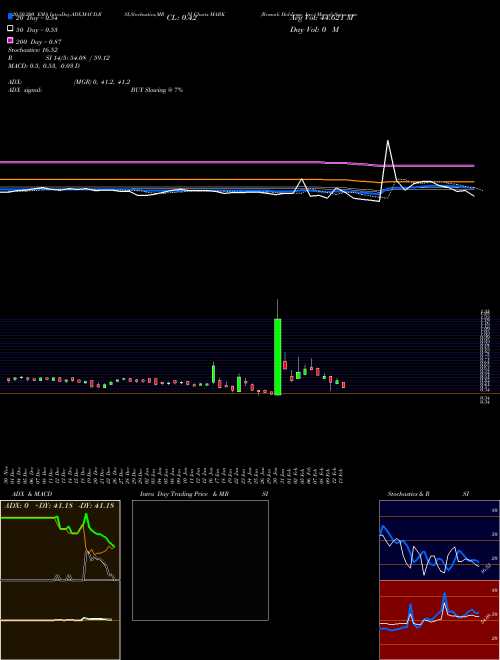Click the 'MACD: 0.5, 0.58, -0.08 D' reading
The height and width of the screenshot is (660, 500).
pos(44,66)
